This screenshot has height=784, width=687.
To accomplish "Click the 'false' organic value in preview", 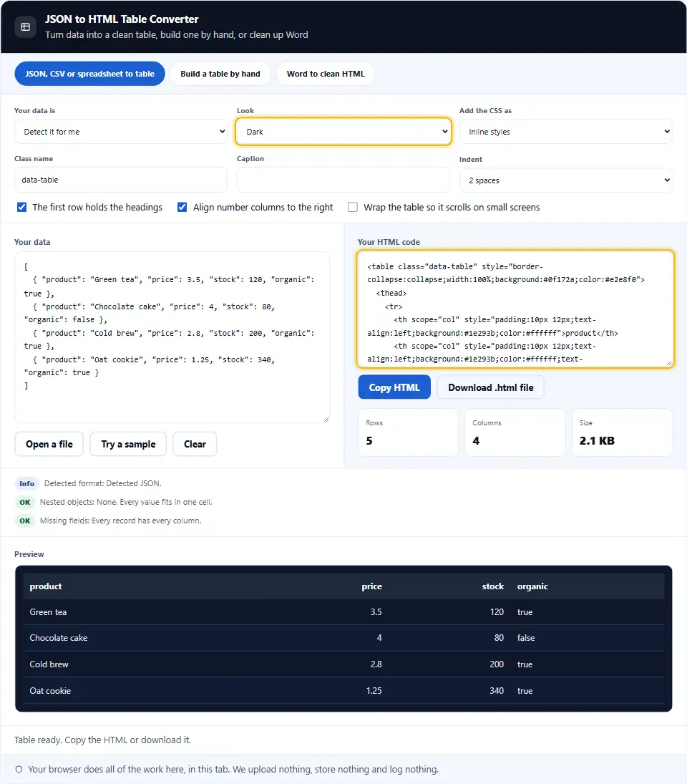I will point(525,638).
